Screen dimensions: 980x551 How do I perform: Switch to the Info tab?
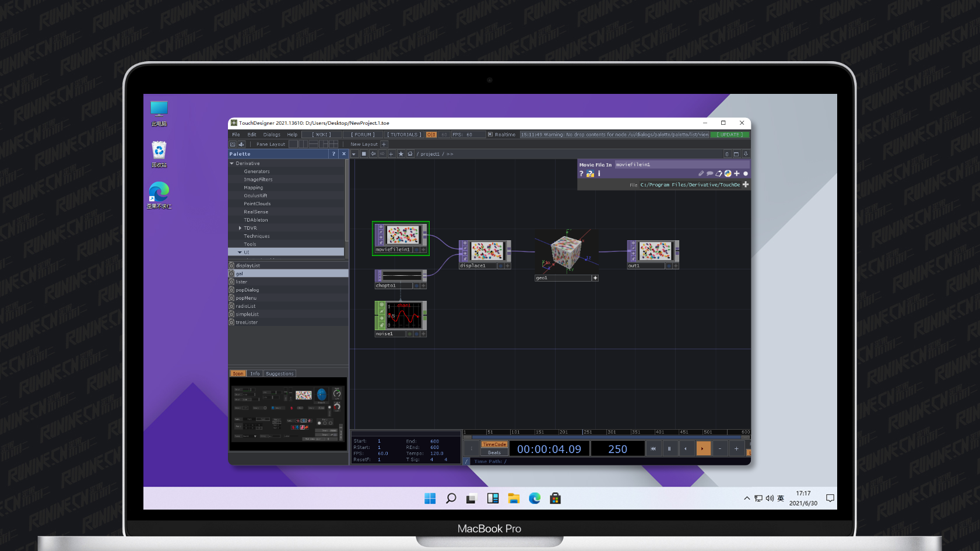coord(255,374)
